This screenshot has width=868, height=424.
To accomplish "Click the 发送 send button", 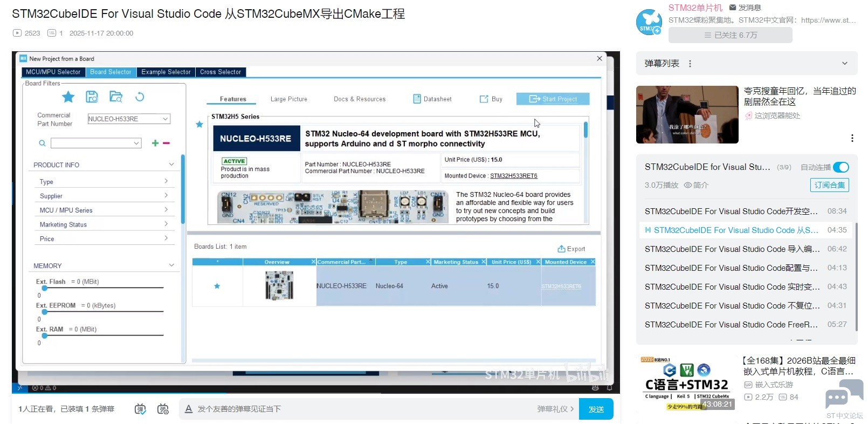I will [596, 409].
